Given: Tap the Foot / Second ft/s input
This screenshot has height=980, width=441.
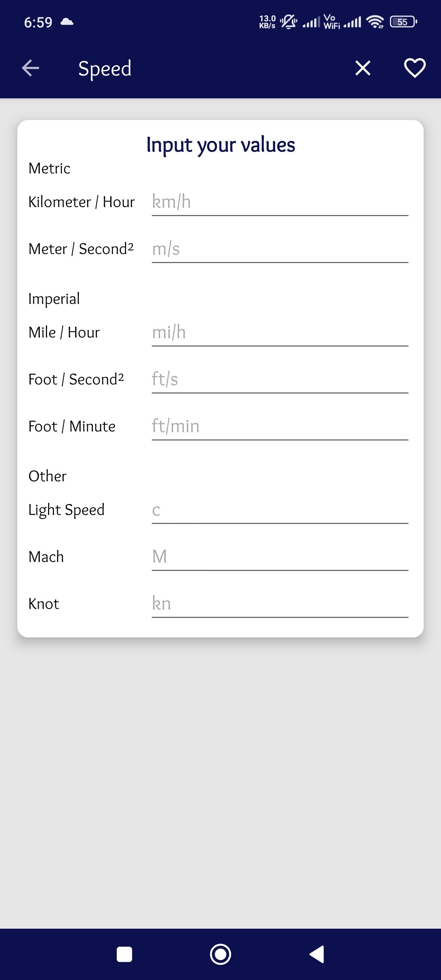Looking at the screenshot, I should pos(280,379).
